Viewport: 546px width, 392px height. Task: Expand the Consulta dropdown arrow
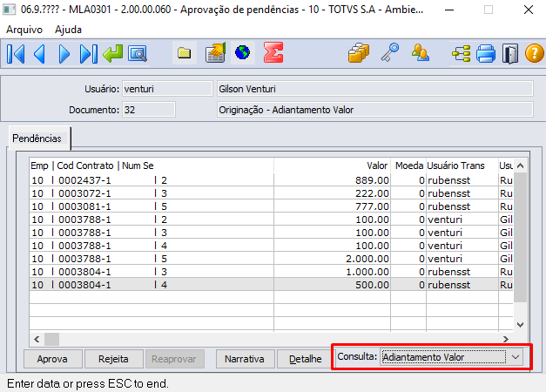(516, 357)
